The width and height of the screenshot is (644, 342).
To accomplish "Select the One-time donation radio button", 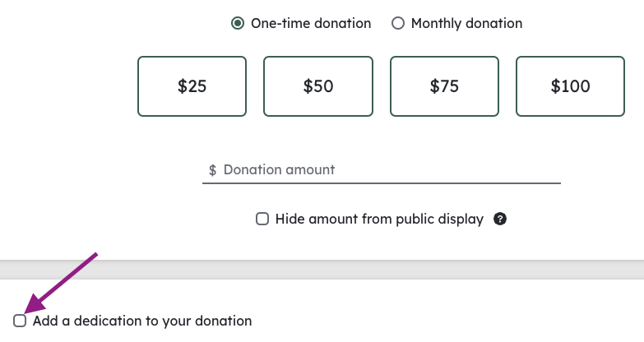I will click(x=238, y=23).
